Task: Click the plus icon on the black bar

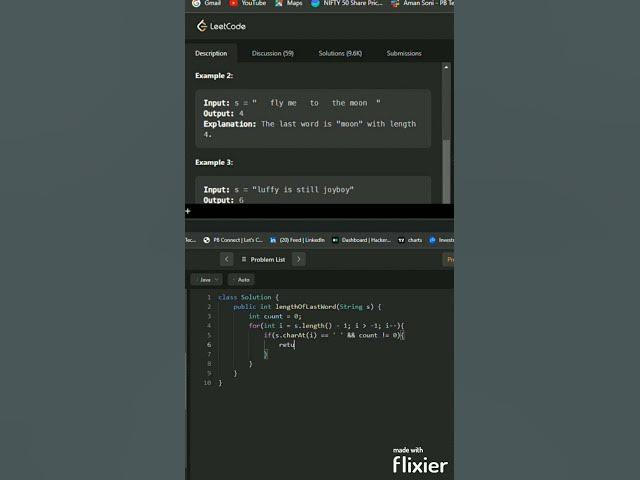Action: point(188,211)
